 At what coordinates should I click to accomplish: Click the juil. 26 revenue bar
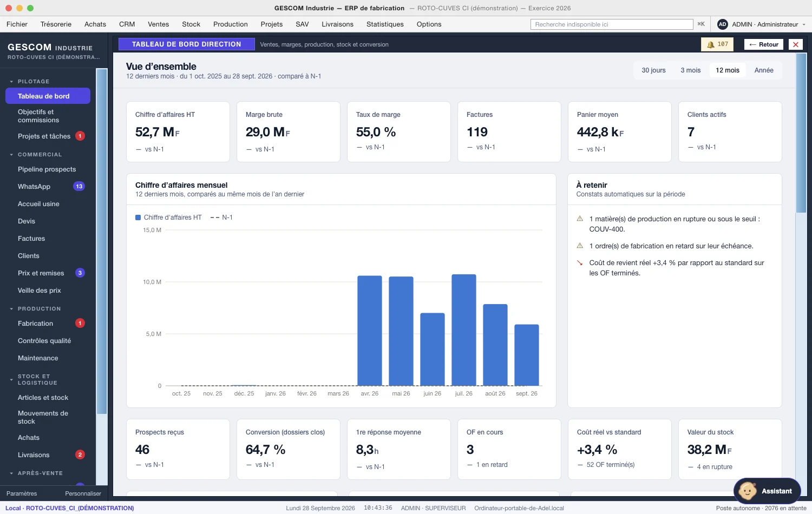[464, 330]
